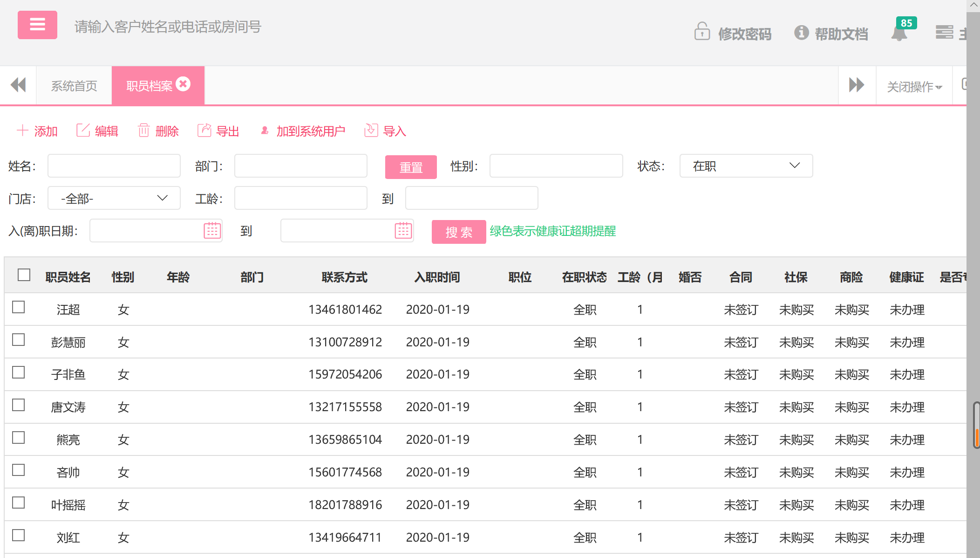Click the 加到系统用户 user icon
This screenshot has height=558, width=980.
click(x=265, y=131)
